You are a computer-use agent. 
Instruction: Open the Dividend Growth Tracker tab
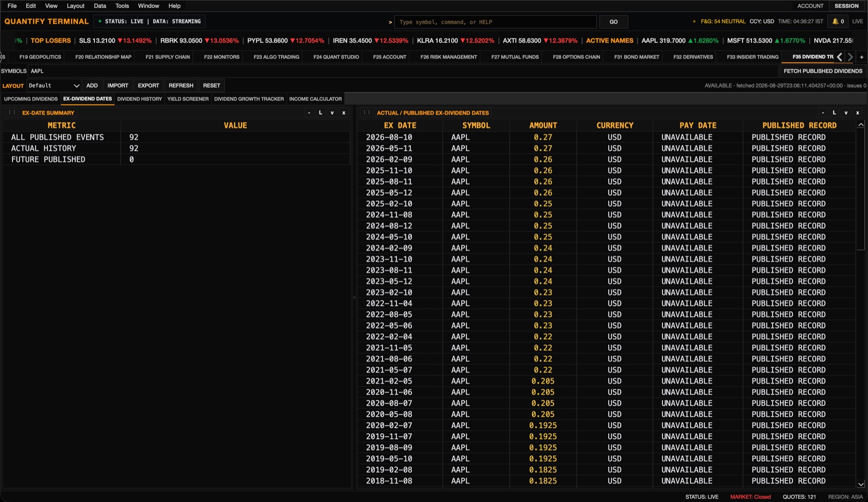pyautogui.click(x=249, y=99)
